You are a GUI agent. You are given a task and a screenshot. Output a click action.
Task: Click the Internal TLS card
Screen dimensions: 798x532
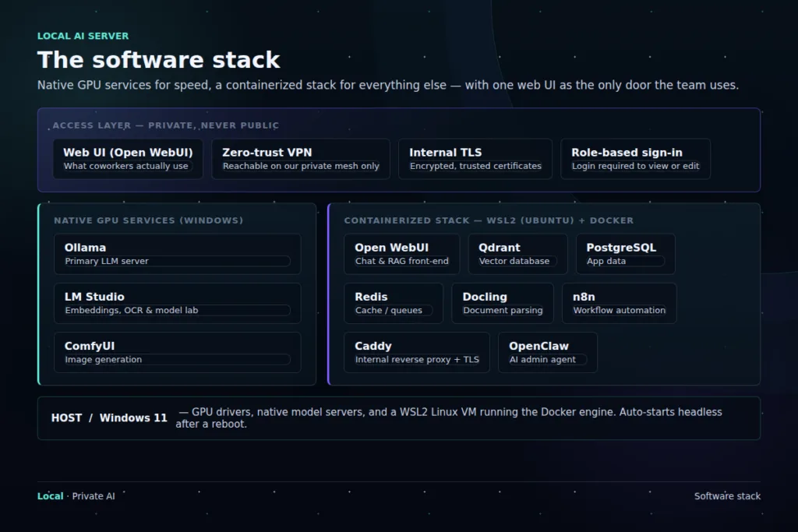tap(475, 159)
